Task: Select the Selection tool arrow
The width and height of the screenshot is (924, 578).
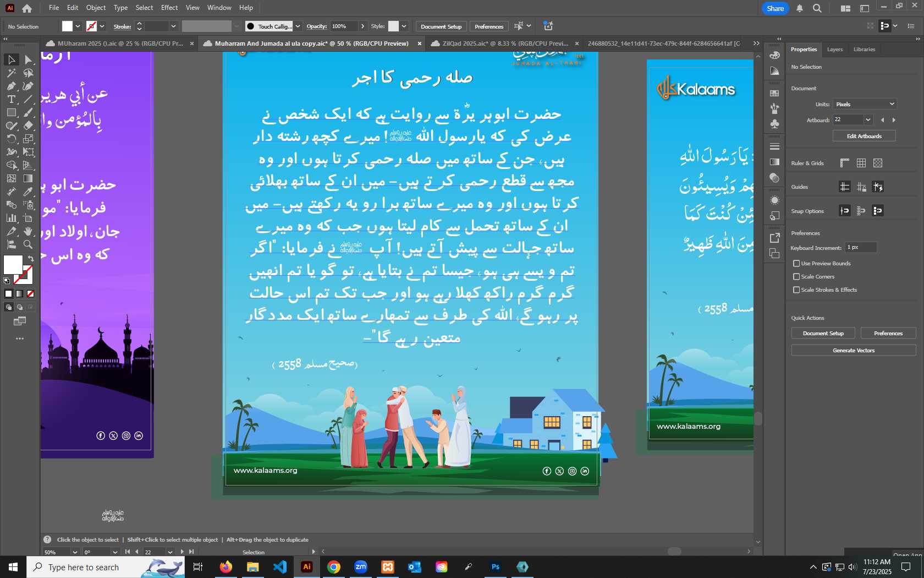Action: [11, 59]
